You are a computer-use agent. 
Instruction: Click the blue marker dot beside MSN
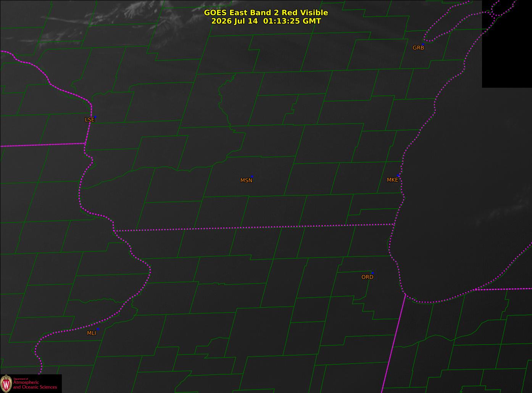click(252, 177)
